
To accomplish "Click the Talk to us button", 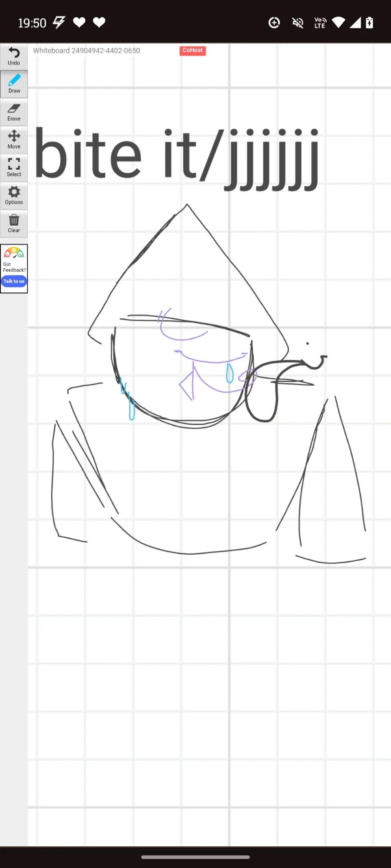I will tap(14, 281).
